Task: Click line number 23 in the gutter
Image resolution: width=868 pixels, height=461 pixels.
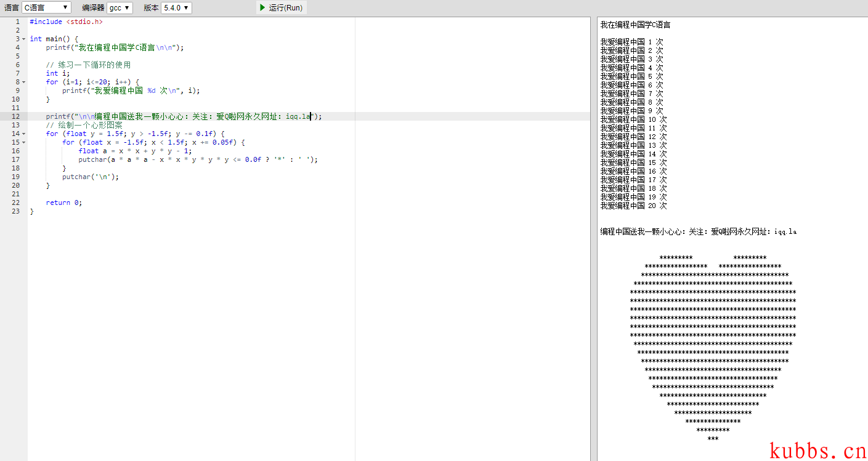Action: [15, 211]
